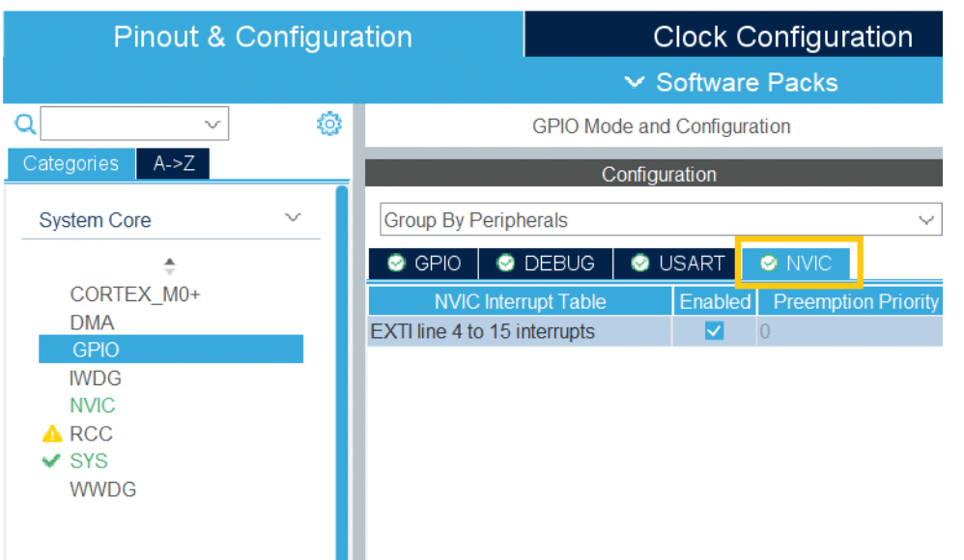Uncheck EXTI line 4 to 15 Enabled checkbox
964x560 pixels.
click(x=714, y=331)
